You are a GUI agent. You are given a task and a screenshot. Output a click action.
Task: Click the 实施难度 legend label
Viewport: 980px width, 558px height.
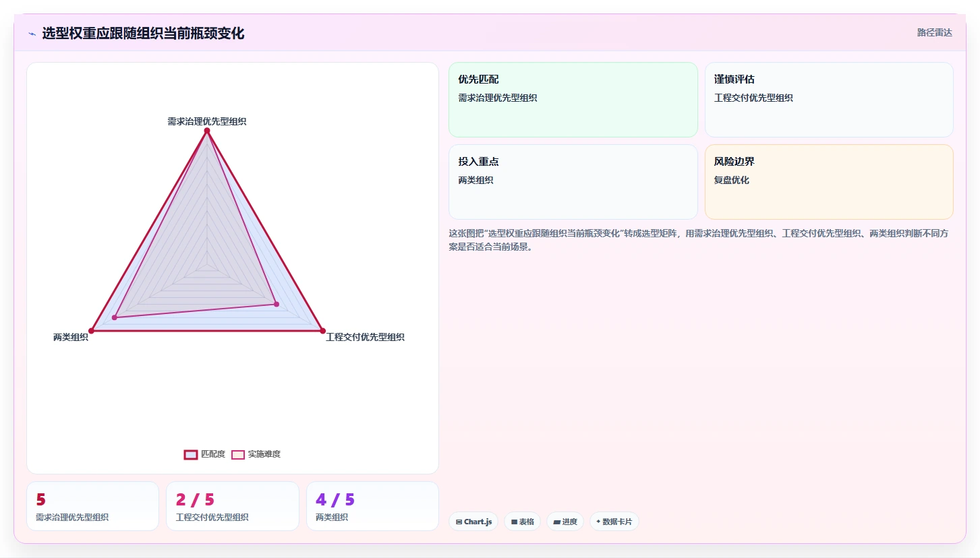point(264,454)
